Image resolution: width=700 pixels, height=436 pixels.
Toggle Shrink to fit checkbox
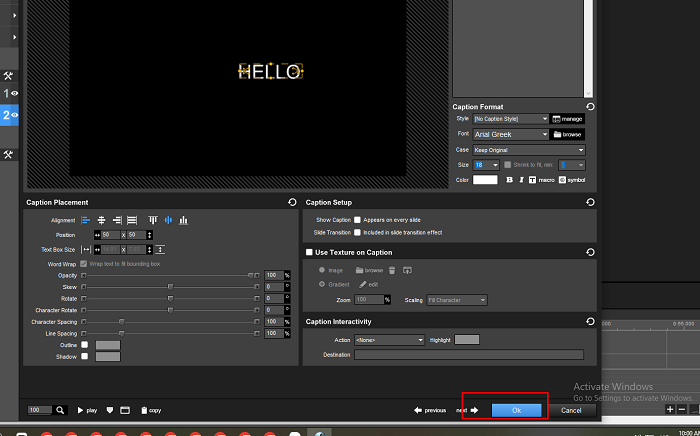(x=507, y=165)
